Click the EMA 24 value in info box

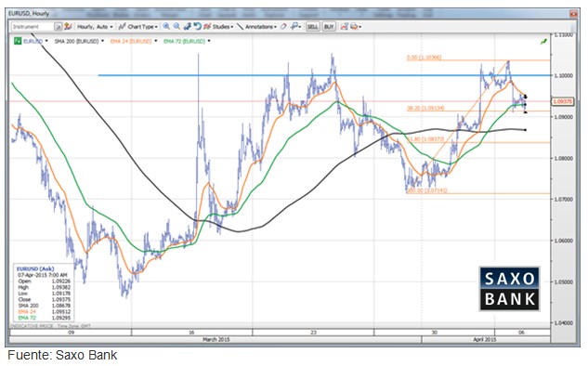61,311
